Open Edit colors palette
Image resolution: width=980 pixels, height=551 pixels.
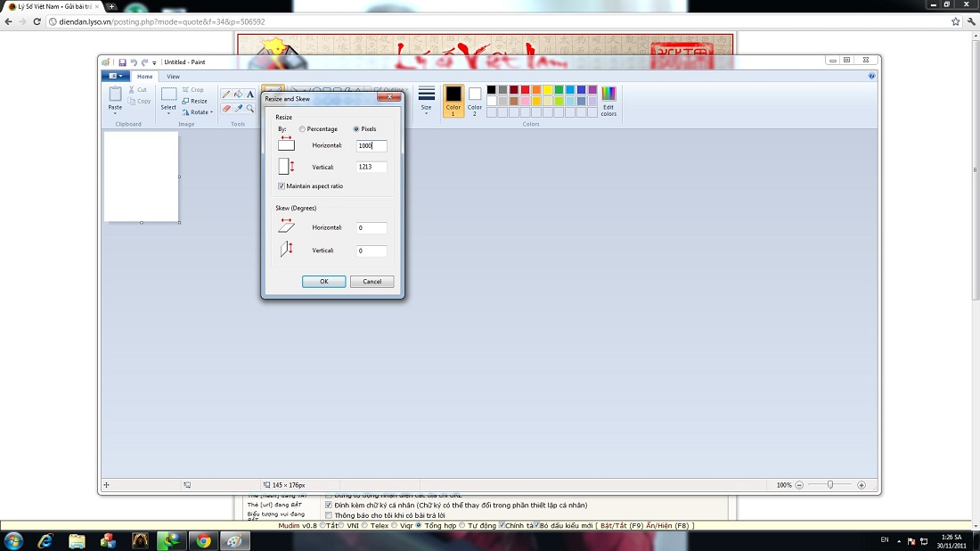[608, 101]
